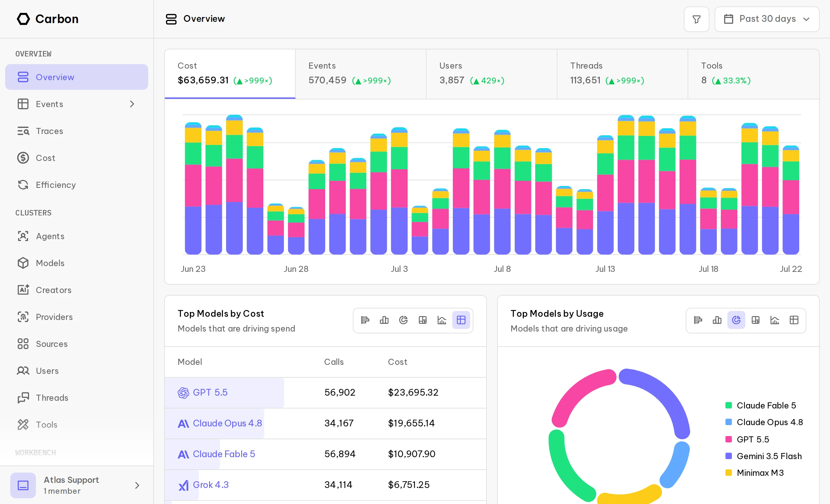This screenshot has width=830, height=504.
Task: Show Top Models by Usage as donut chart
Action: pyautogui.click(x=736, y=320)
